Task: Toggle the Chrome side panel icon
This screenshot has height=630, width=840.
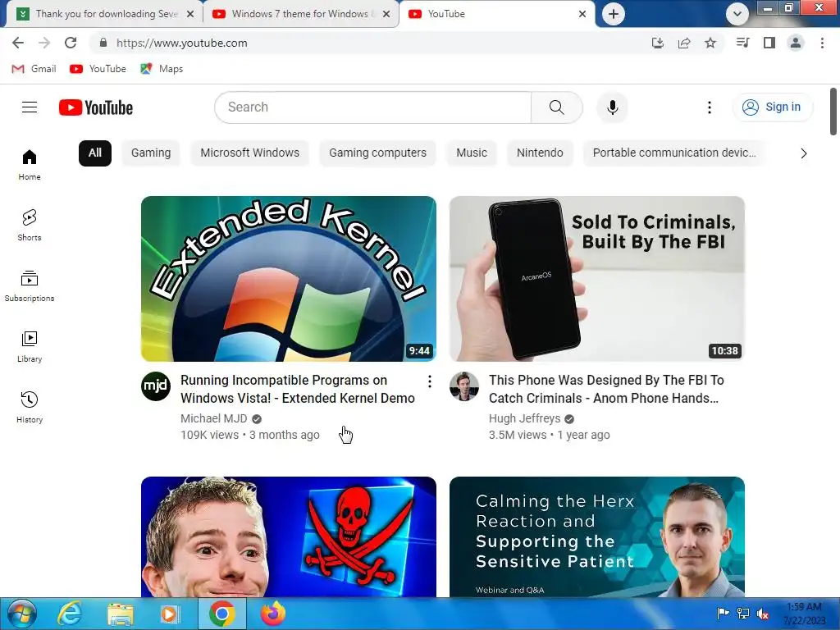Action: 769,43
